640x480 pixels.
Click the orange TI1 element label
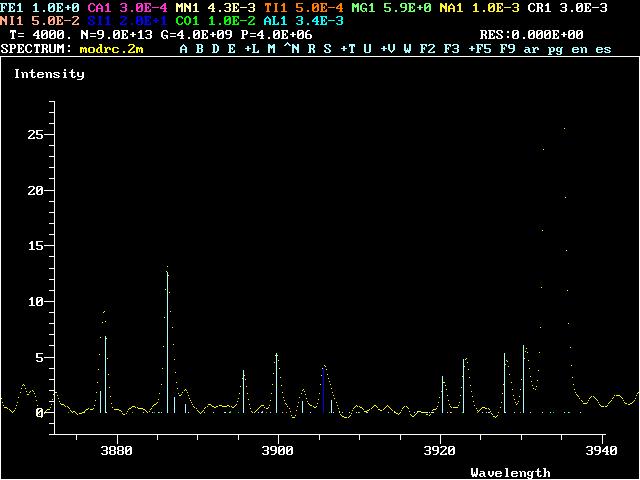pos(276,8)
